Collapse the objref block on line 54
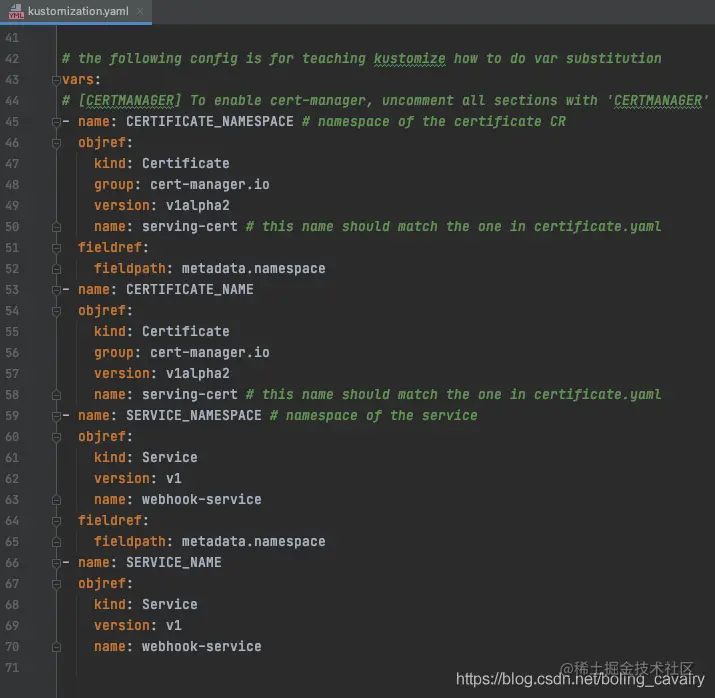Viewport: 715px width, 698px height. [56, 311]
